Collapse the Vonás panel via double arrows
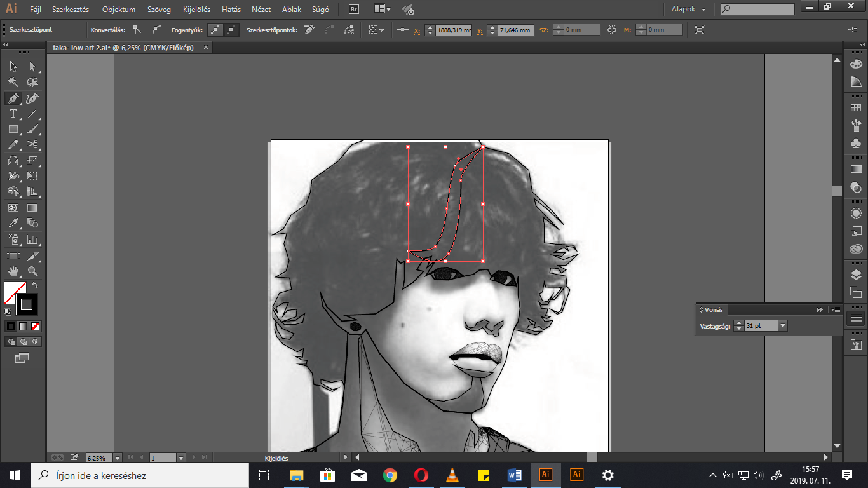This screenshot has height=488, width=868. point(820,309)
